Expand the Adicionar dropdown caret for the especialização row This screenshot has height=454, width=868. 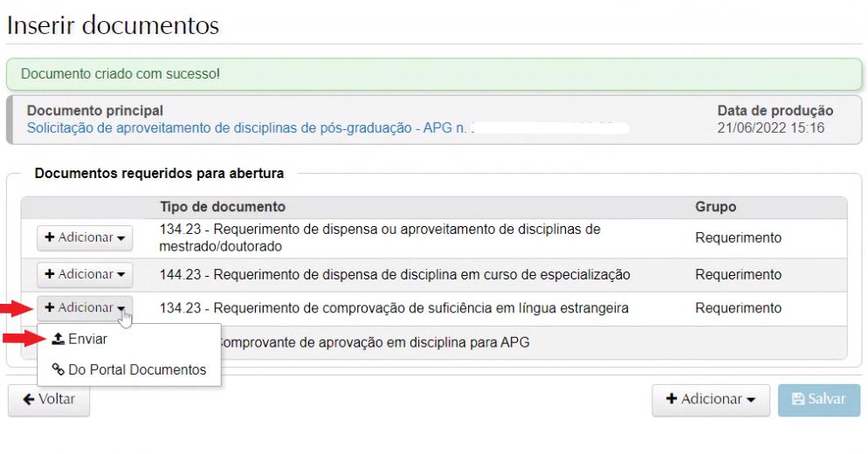click(121, 275)
